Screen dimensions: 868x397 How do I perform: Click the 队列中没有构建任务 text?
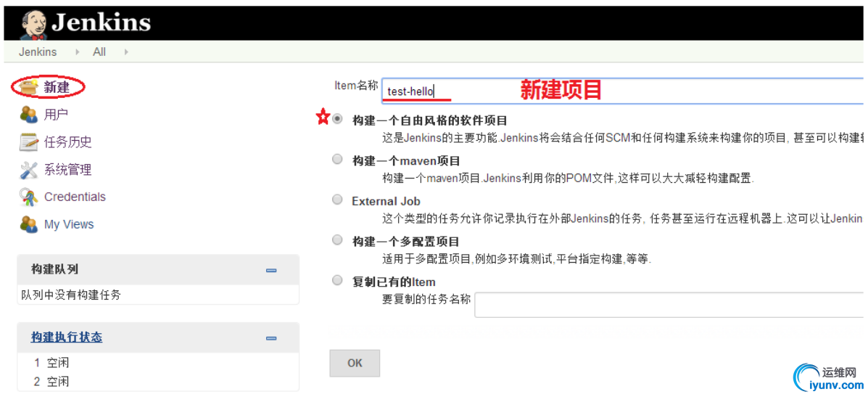coord(71,295)
